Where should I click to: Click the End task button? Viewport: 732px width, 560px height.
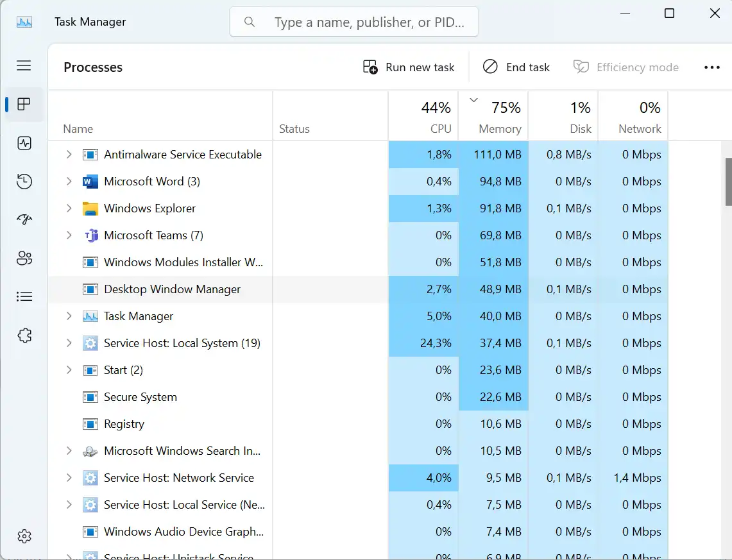(x=516, y=67)
